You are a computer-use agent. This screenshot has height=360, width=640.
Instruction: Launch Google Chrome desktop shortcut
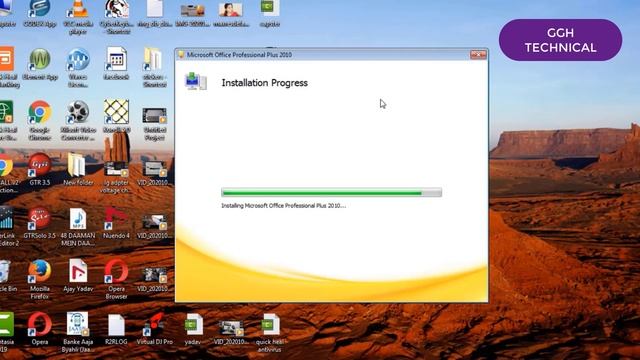tap(40, 112)
